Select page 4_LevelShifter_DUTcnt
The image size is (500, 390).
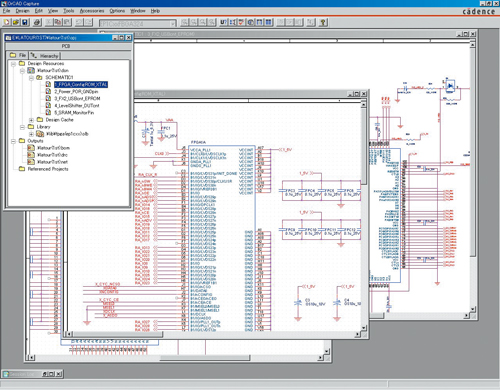pos(77,105)
